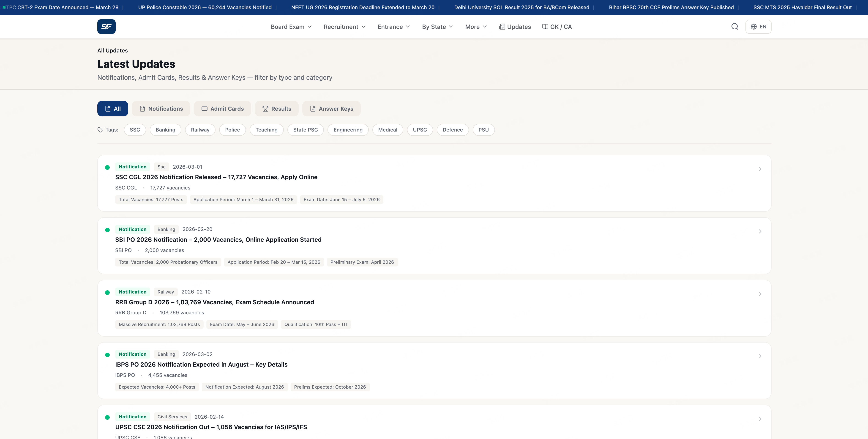Click the NEET UG 2026 ticker headline

click(363, 7)
